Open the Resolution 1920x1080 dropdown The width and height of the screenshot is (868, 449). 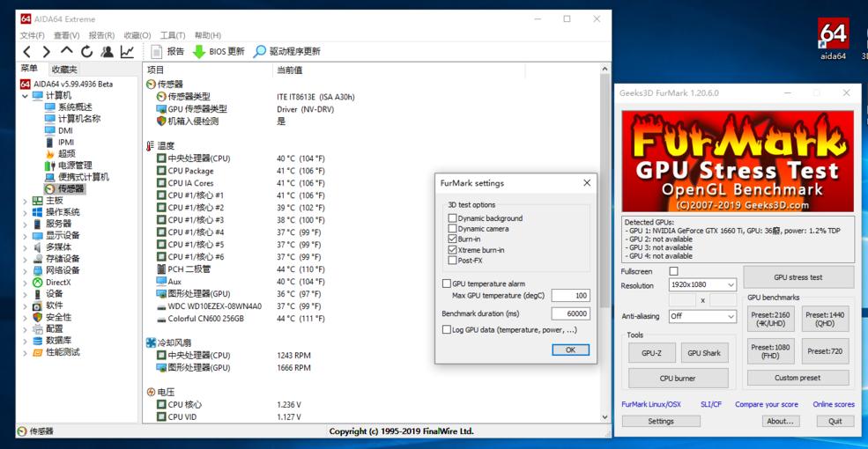pos(702,285)
